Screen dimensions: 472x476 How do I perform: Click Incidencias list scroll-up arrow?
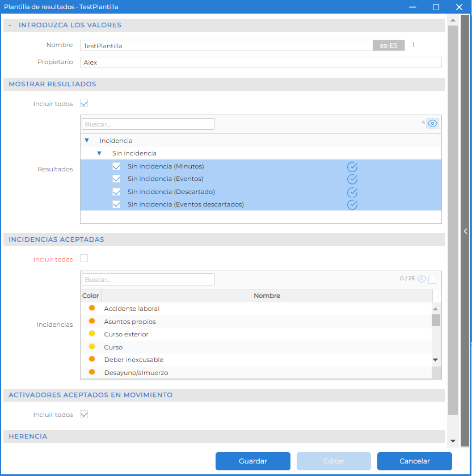tap(436, 309)
